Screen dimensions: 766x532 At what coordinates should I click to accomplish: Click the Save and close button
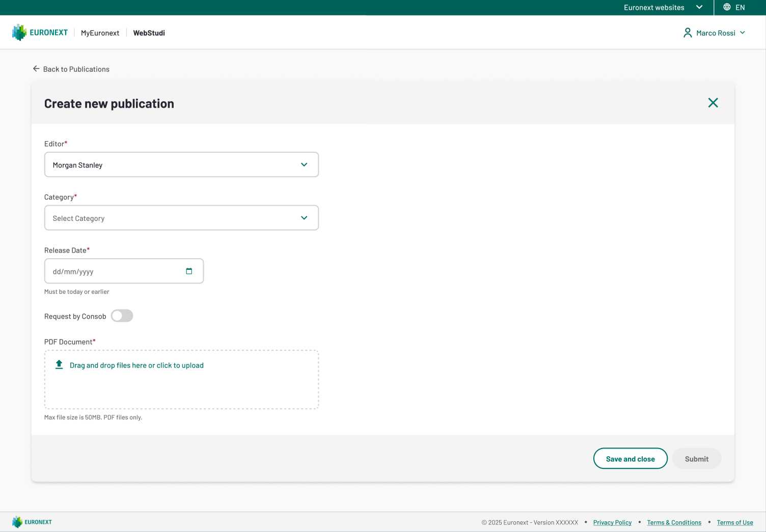click(x=631, y=458)
